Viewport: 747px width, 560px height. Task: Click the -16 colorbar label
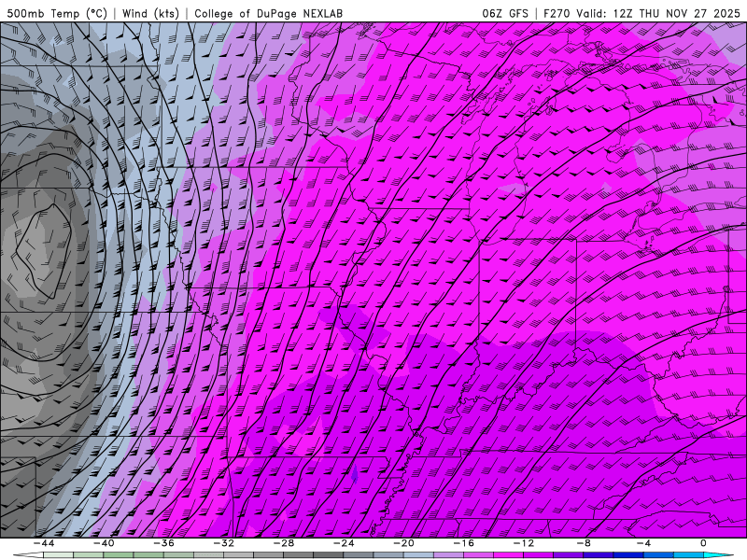[x=463, y=543]
